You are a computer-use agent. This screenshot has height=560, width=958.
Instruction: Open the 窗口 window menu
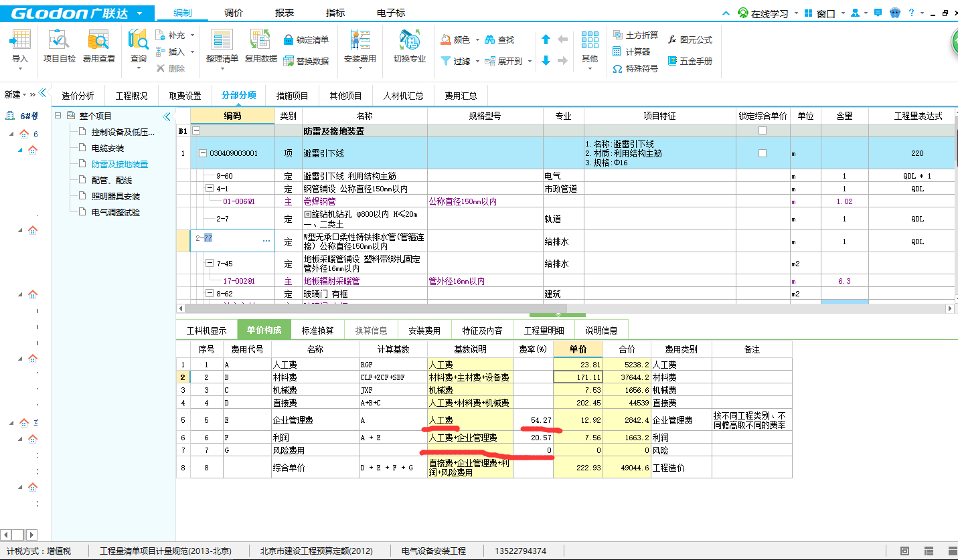[x=826, y=13]
